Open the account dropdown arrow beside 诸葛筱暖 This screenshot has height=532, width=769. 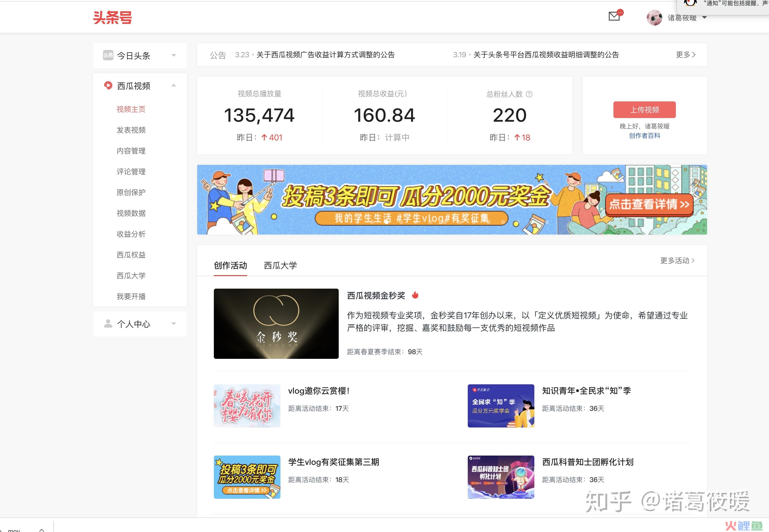coord(704,17)
